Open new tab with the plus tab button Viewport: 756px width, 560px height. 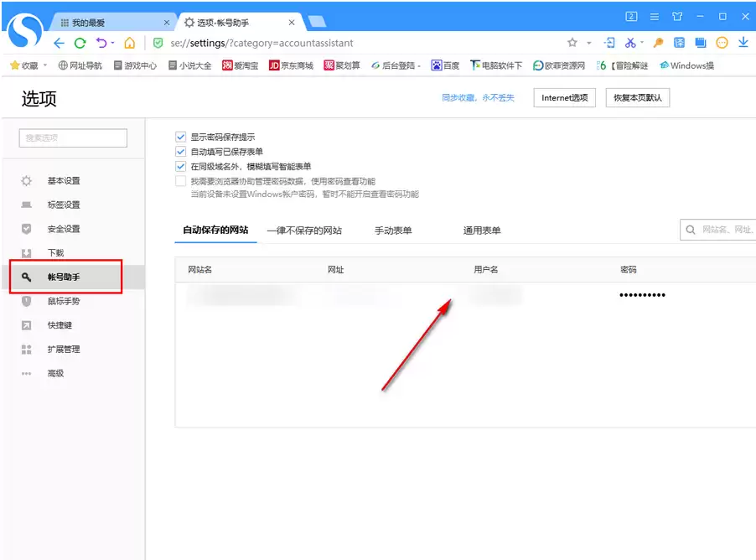click(x=317, y=22)
